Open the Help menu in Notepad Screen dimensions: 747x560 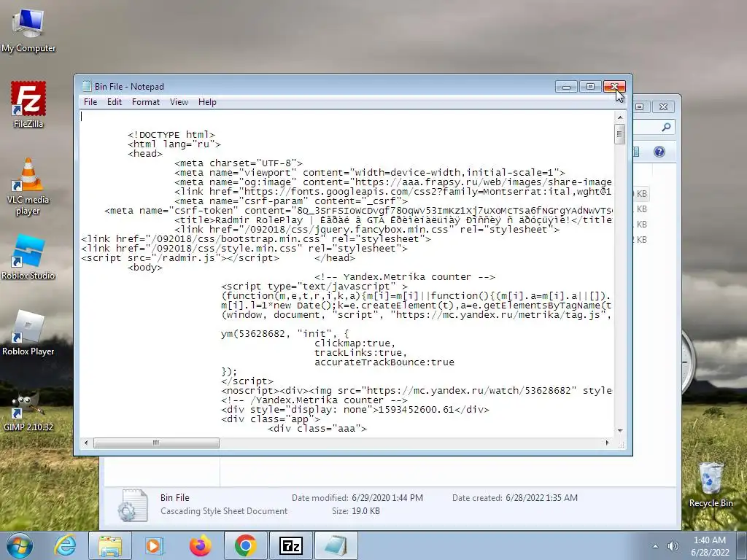pyautogui.click(x=207, y=102)
